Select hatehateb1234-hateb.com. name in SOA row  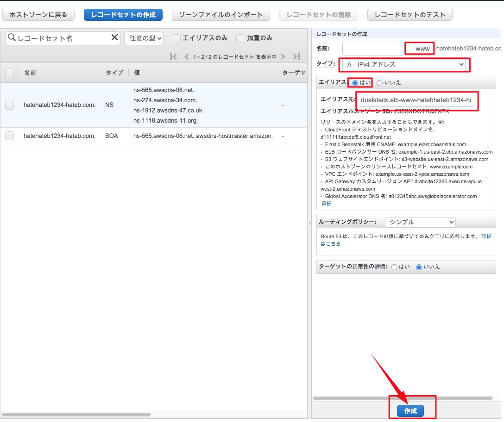coord(59,136)
